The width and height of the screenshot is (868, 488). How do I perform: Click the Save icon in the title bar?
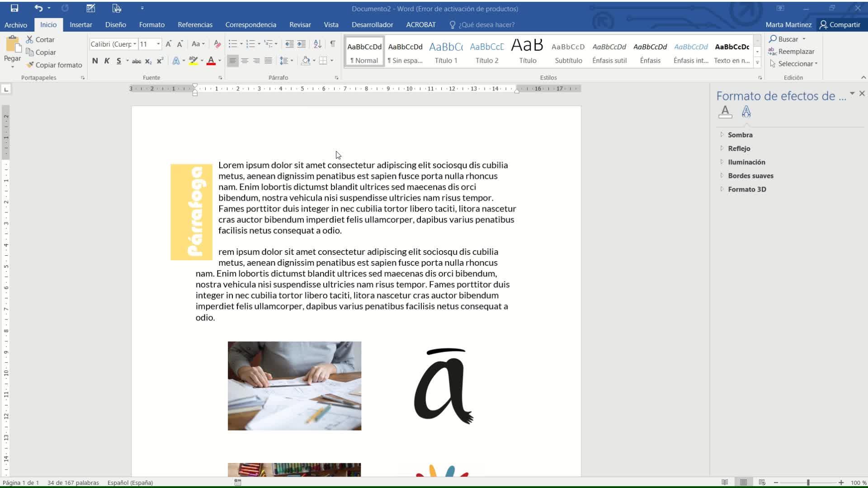point(14,8)
